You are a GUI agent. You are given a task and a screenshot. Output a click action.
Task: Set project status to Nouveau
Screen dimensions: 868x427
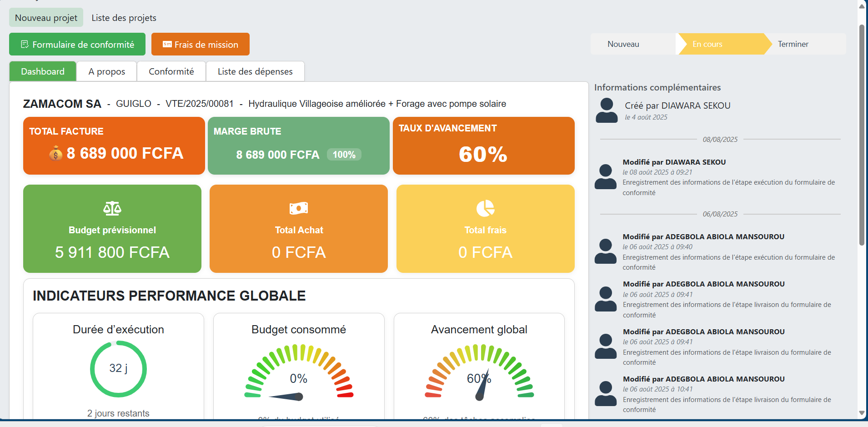pyautogui.click(x=623, y=44)
